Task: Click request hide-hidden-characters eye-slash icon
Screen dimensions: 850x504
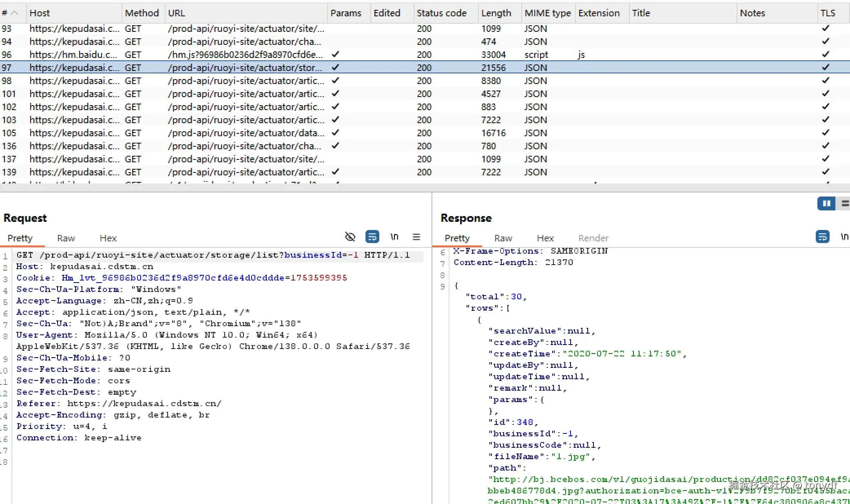Action: (350, 237)
